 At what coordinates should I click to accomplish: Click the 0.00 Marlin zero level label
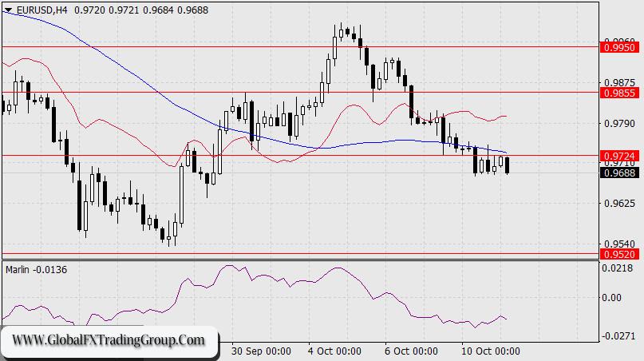click(611, 297)
